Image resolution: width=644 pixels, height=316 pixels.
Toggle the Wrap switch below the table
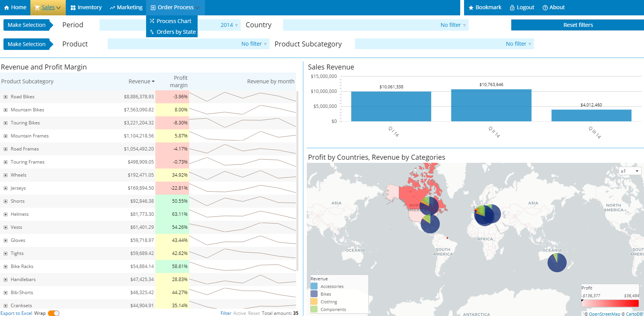click(x=53, y=313)
